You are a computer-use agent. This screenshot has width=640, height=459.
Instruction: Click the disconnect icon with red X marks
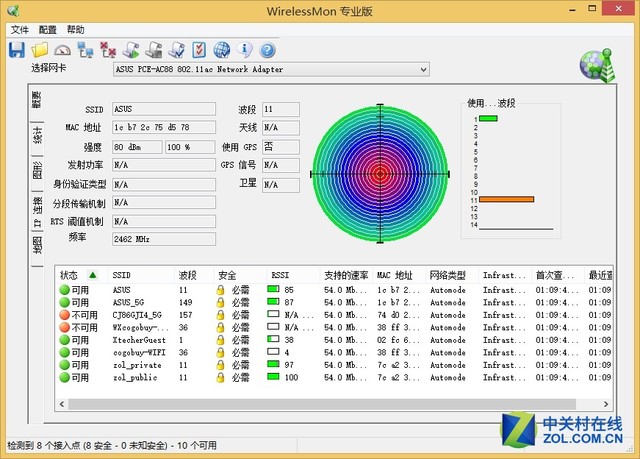click(x=108, y=50)
